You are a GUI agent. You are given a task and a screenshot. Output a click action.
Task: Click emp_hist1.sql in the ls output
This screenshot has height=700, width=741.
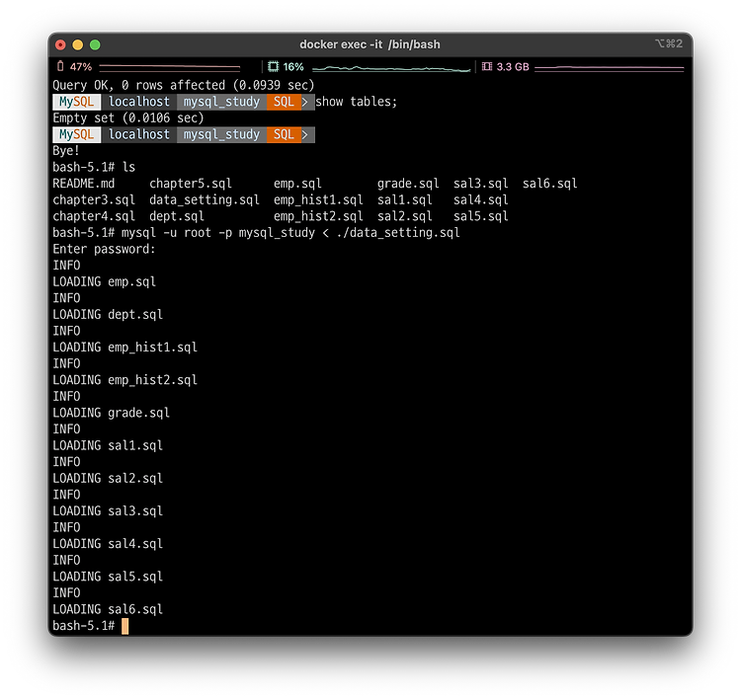click(x=318, y=200)
